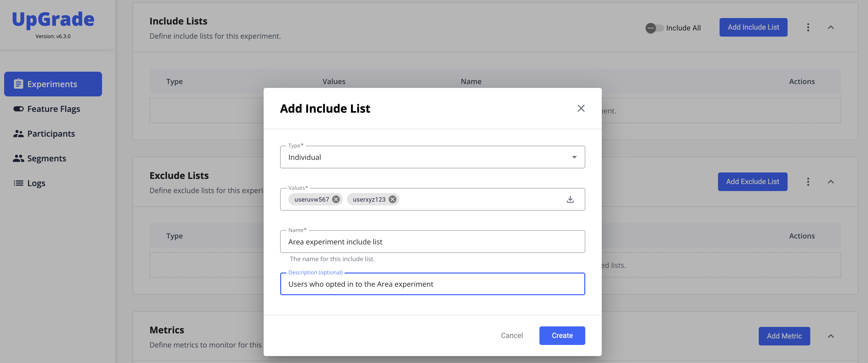Click the Name input field
This screenshot has height=363, width=868.
[x=432, y=242]
